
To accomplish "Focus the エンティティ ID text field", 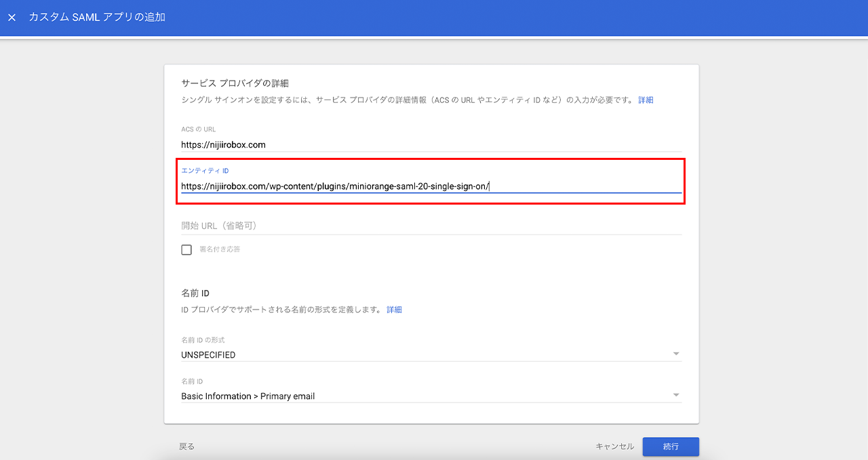I will click(431, 186).
